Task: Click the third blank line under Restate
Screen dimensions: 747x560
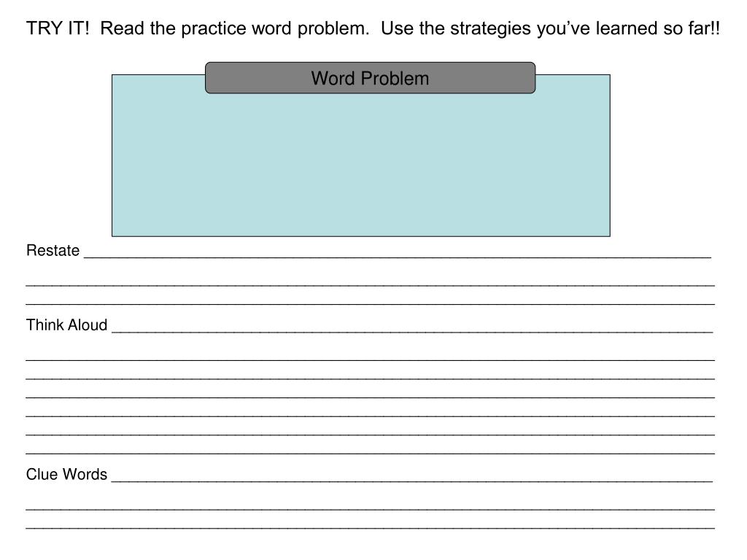Action: click(370, 303)
